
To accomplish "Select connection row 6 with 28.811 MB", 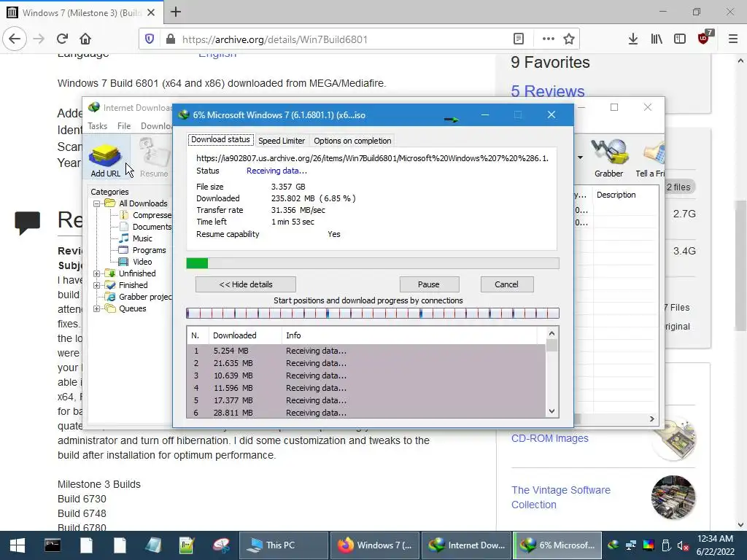I will coord(366,413).
